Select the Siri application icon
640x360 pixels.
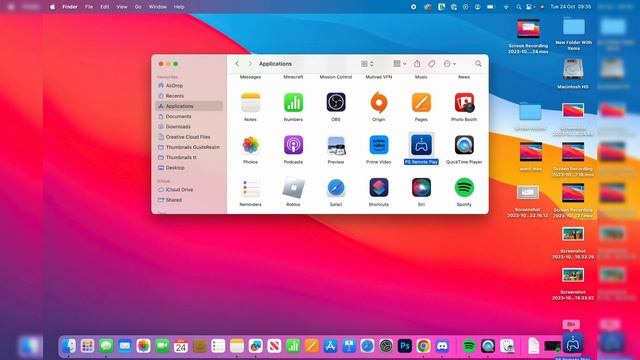coord(421,188)
